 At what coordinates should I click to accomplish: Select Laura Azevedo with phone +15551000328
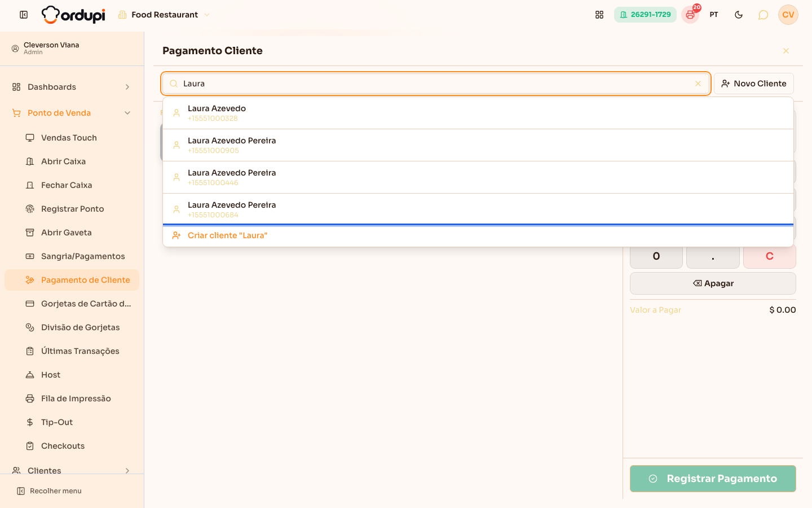[478, 113]
